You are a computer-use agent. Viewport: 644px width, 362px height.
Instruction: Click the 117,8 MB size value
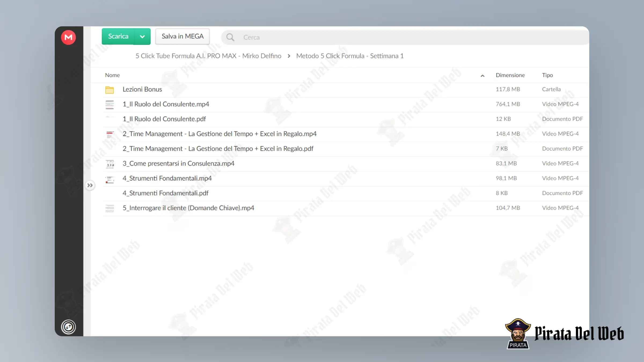(x=508, y=89)
